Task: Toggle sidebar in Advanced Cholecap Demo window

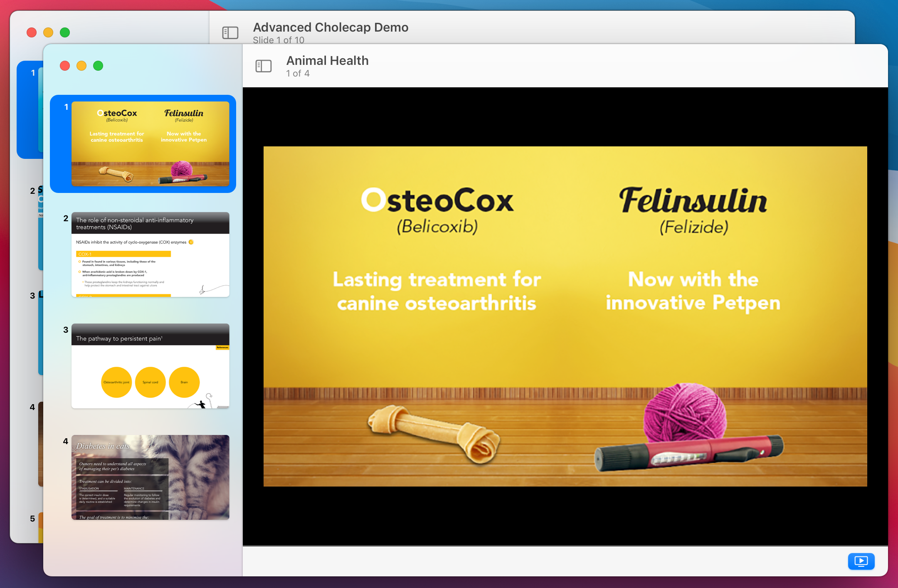Action: pos(230,33)
